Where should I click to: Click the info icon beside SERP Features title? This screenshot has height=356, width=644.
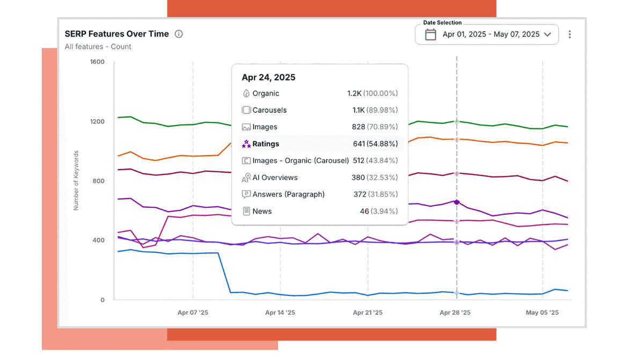coord(179,34)
